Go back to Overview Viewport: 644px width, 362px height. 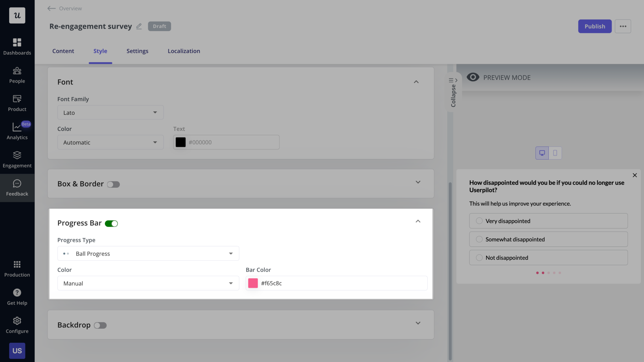click(x=64, y=8)
